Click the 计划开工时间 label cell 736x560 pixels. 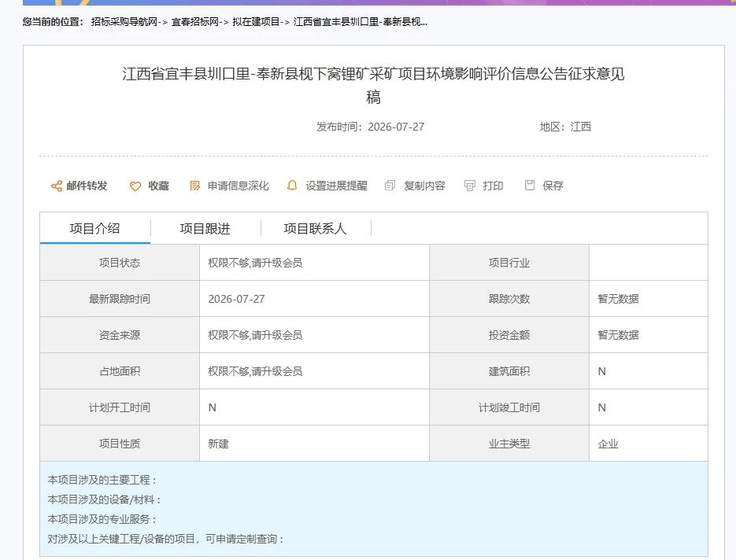tap(120, 407)
